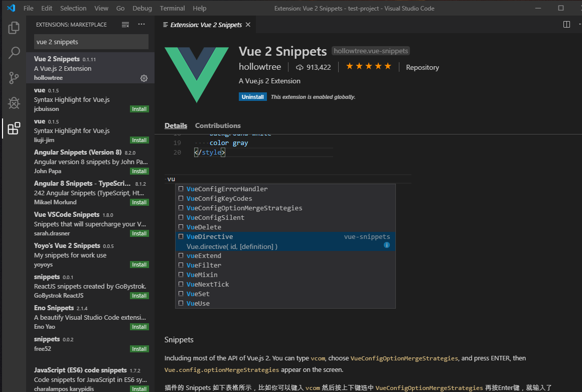The image size is (582, 392).
Task: Open the Help menu
Action: click(x=199, y=8)
